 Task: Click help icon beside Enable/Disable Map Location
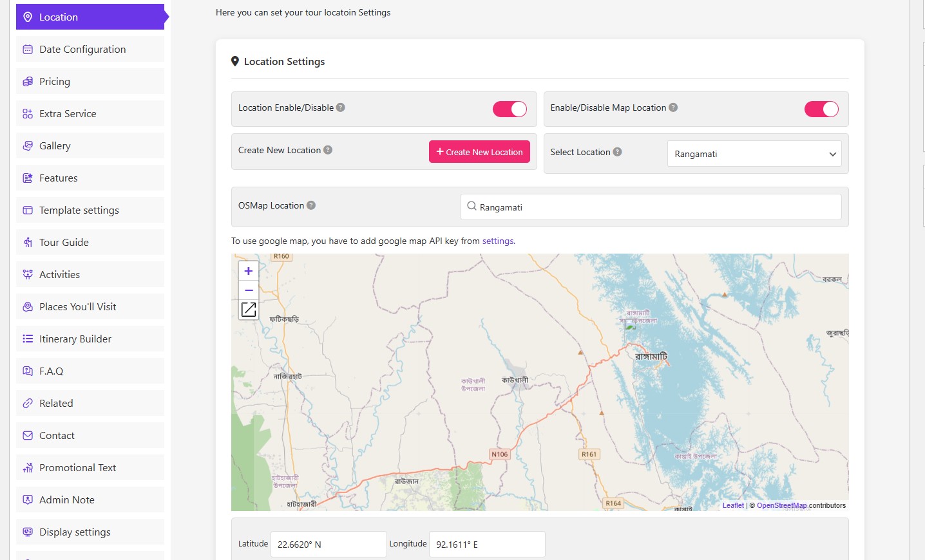pos(673,107)
